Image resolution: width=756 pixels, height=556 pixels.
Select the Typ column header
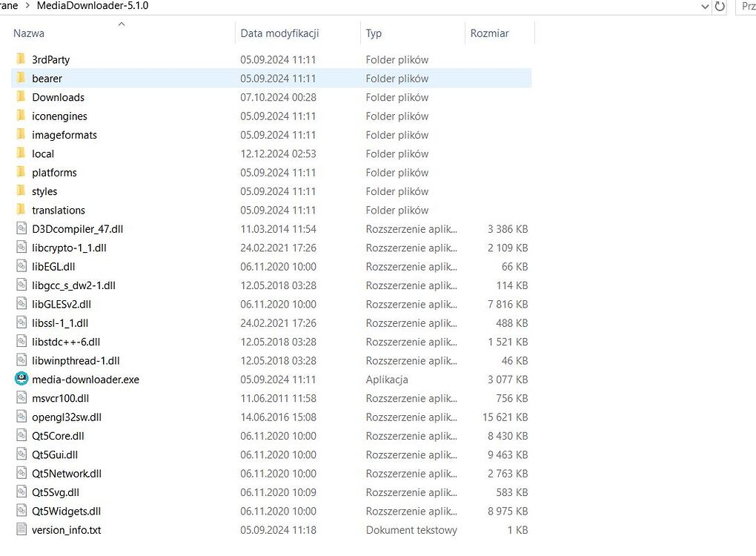point(374,33)
